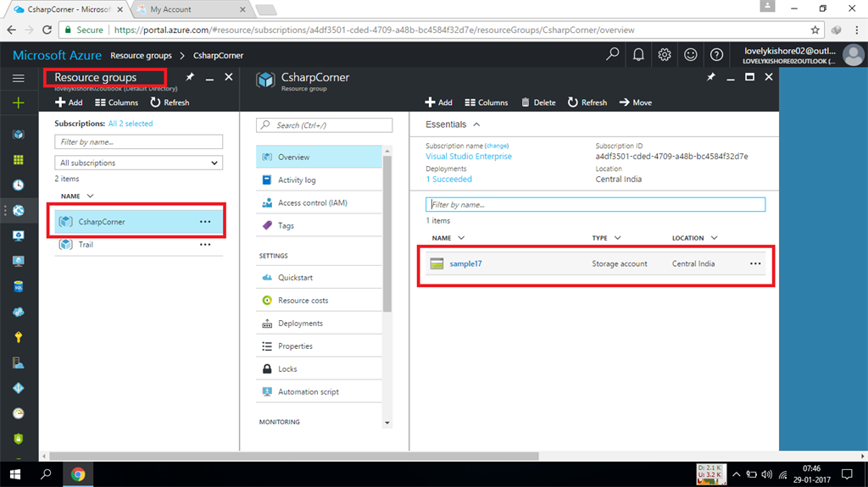Open Security Center shield icon in sidebar
Screen dimensions: 868x487
(19, 439)
